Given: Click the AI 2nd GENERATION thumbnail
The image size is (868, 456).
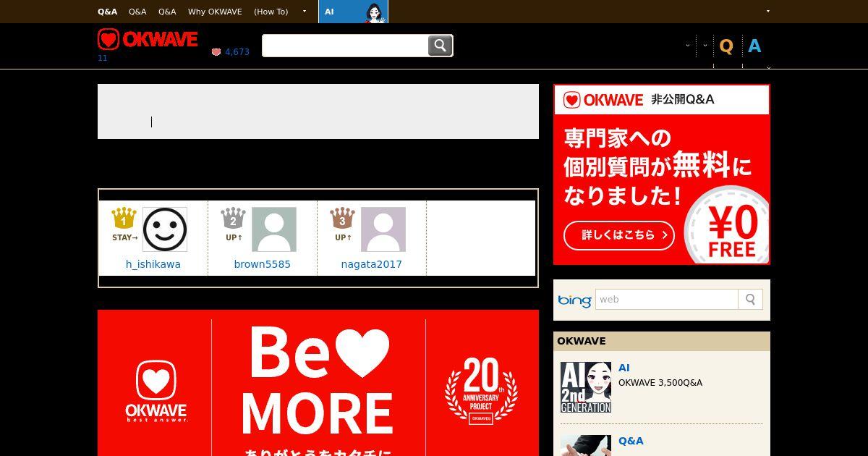Looking at the screenshot, I should pyautogui.click(x=586, y=388).
